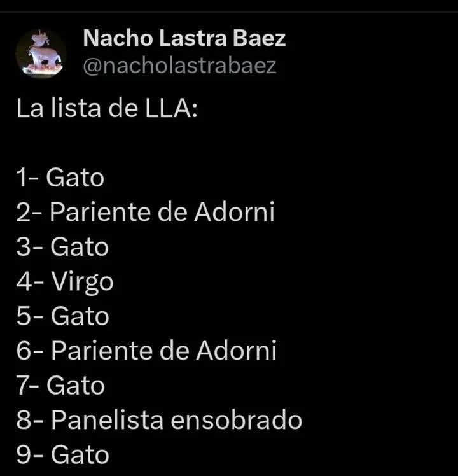
Task: Open the @nacholastrabaez handle link
Action: (180, 66)
